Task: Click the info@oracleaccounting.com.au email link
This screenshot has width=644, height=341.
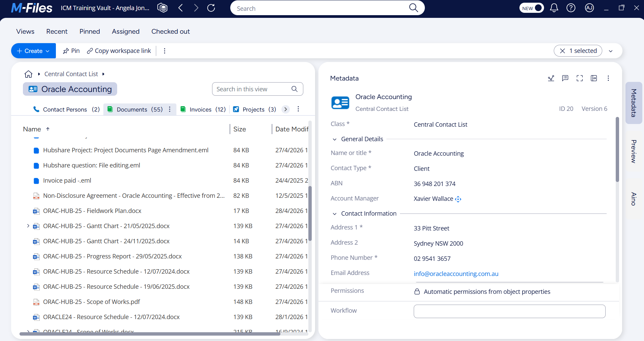Action: point(456,274)
